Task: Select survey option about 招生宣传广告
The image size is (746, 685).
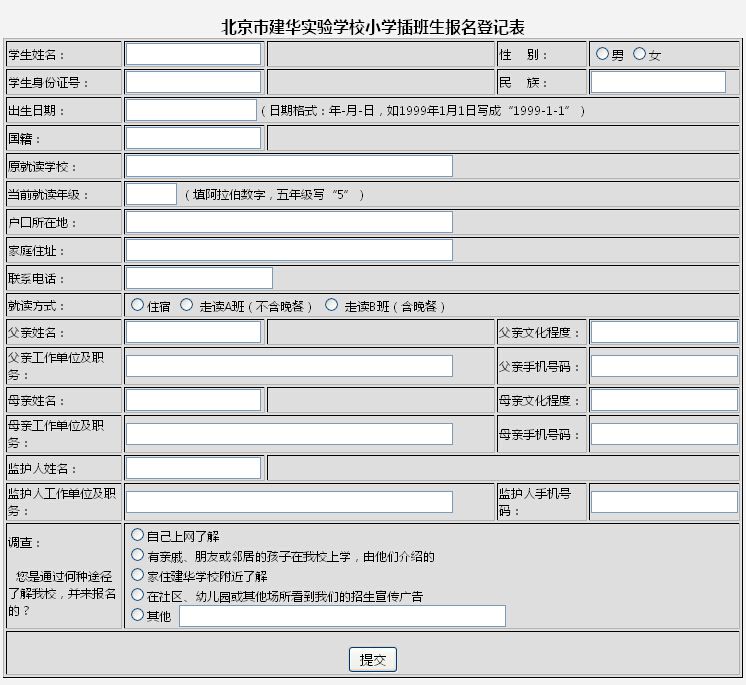Action: [137, 595]
